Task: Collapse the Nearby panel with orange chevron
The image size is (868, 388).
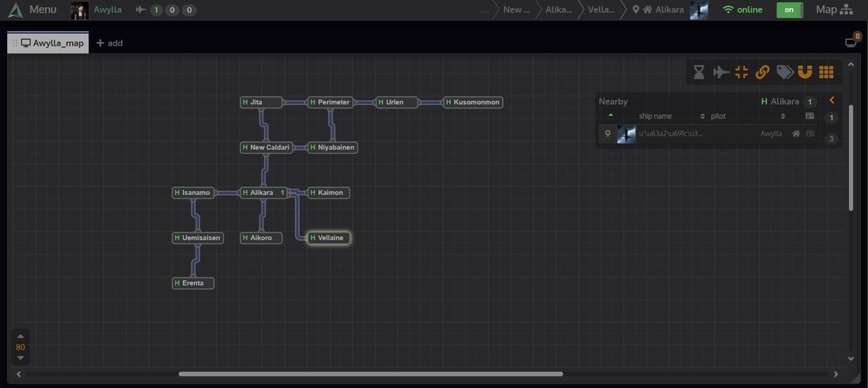Action: (x=832, y=100)
